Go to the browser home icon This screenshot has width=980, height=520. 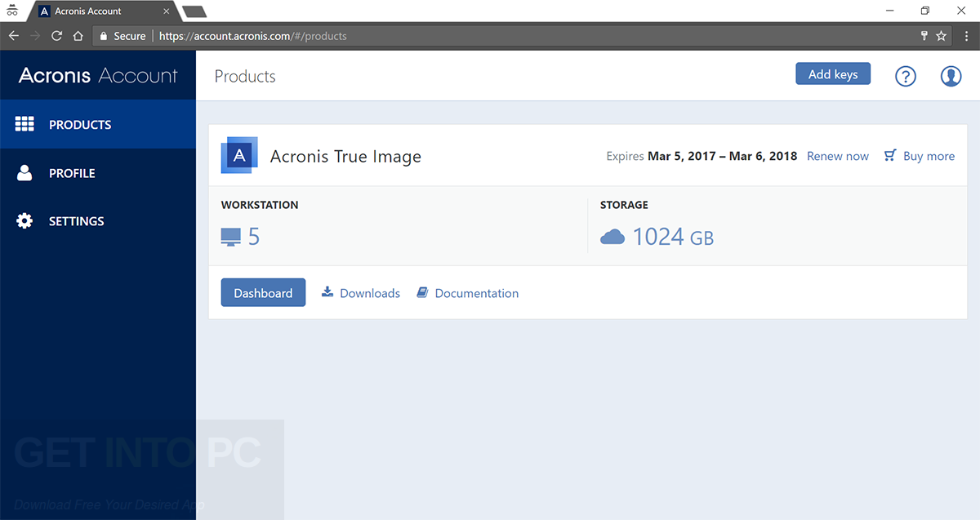click(x=78, y=36)
